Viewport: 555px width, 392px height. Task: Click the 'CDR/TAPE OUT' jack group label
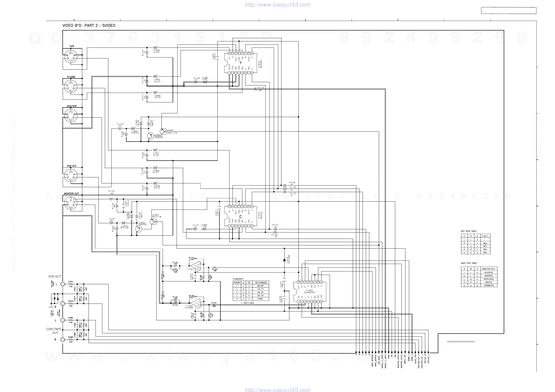click(54, 331)
